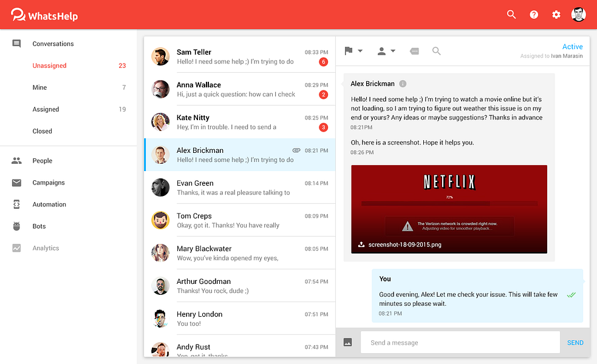
Task: Open Mary Blackwater's conversation
Action: click(239, 253)
